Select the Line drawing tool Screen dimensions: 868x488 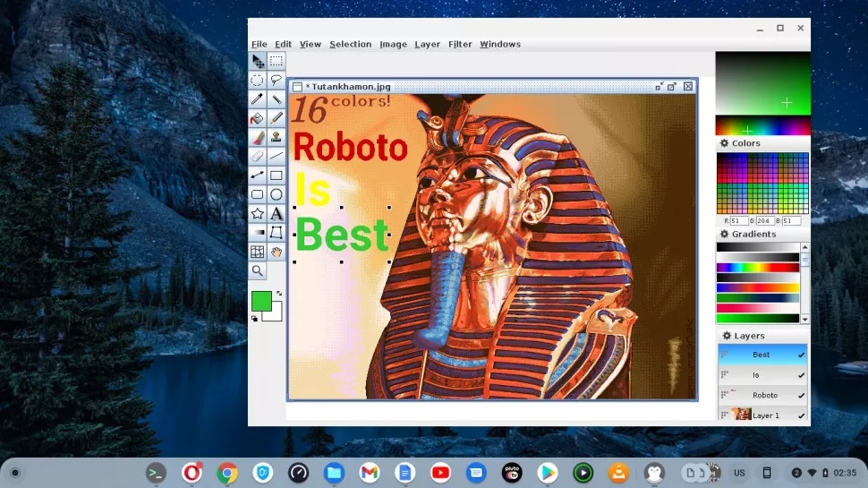click(277, 156)
